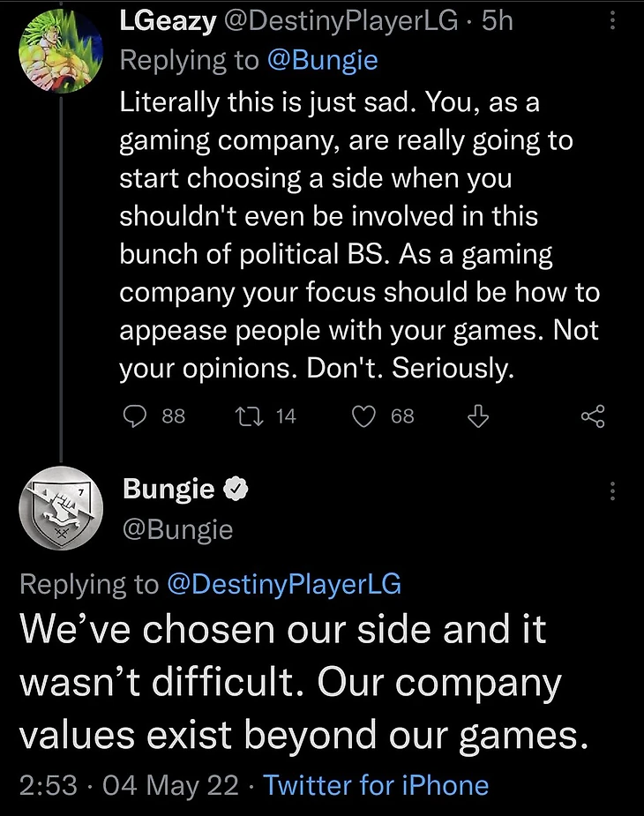Click the 'Twitter for iPhone' source link

376,784
